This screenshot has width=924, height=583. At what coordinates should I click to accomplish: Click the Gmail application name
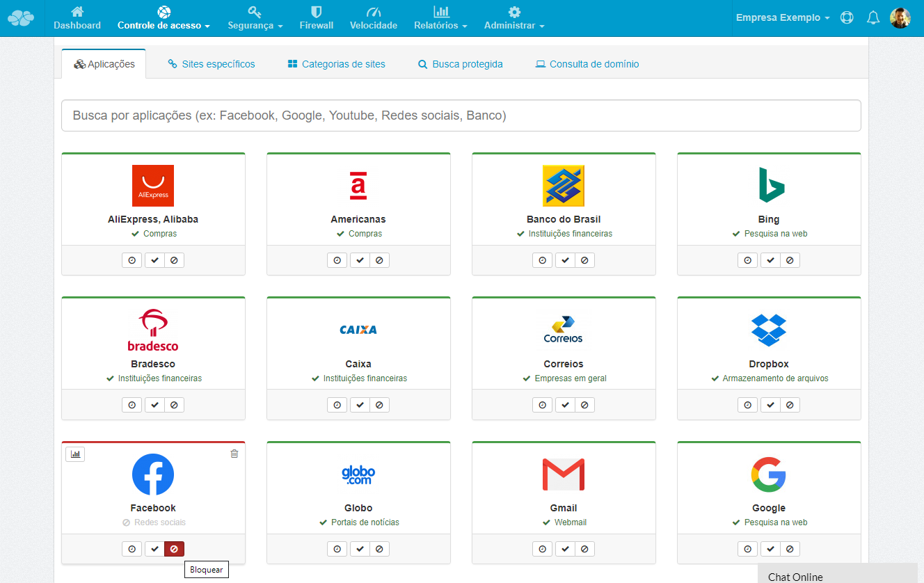564,508
